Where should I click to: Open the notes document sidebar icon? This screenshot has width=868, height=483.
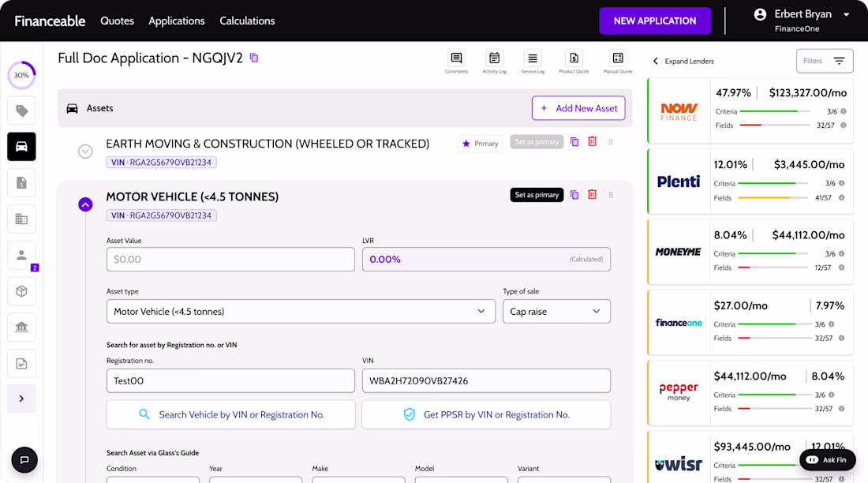click(x=21, y=363)
